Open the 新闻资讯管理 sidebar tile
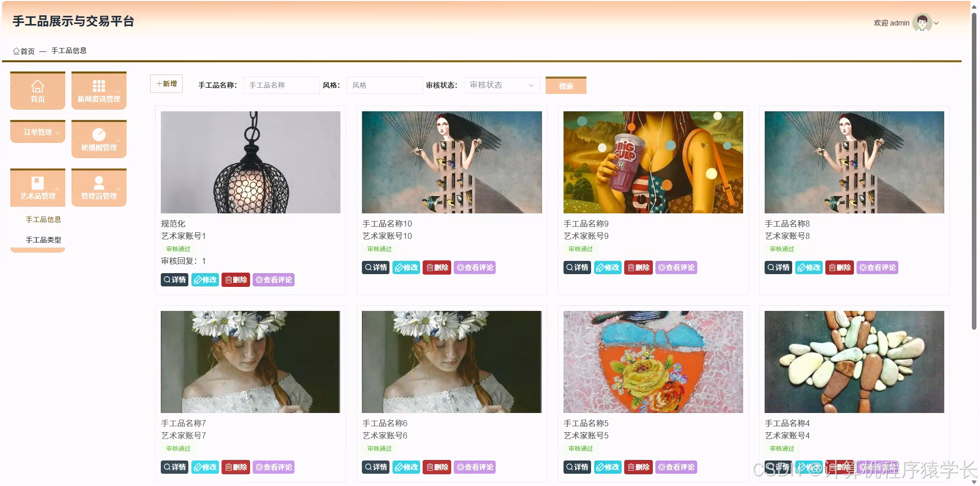Viewport: 980px width, 486px height. 99,91
